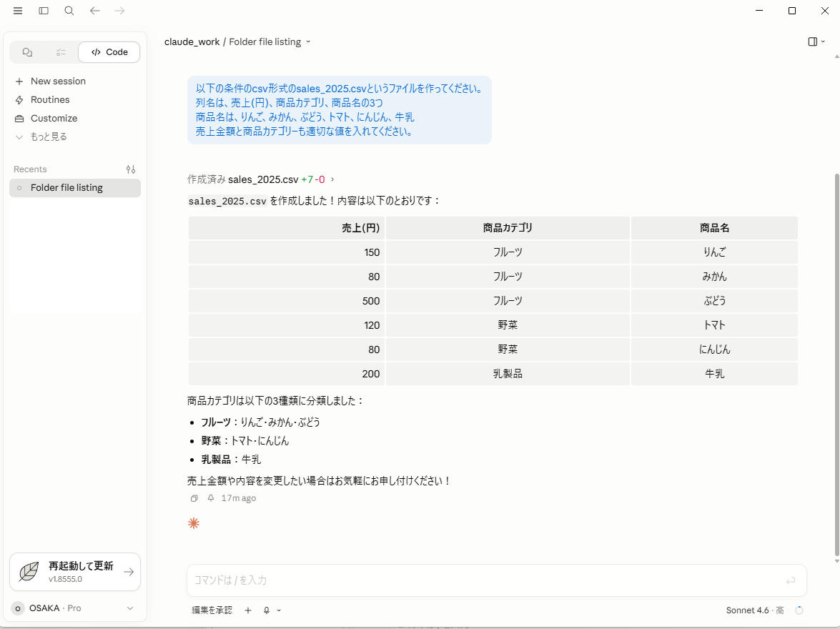The width and height of the screenshot is (840, 629).
Task: Click the 120 sales value
Action: (x=372, y=325)
